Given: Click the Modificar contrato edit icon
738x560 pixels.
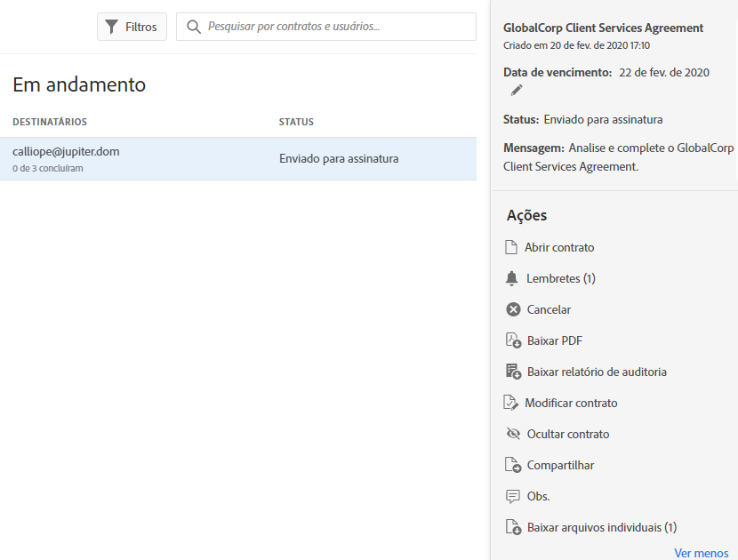Looking at the screenshot, I should [x=511, y=403].
